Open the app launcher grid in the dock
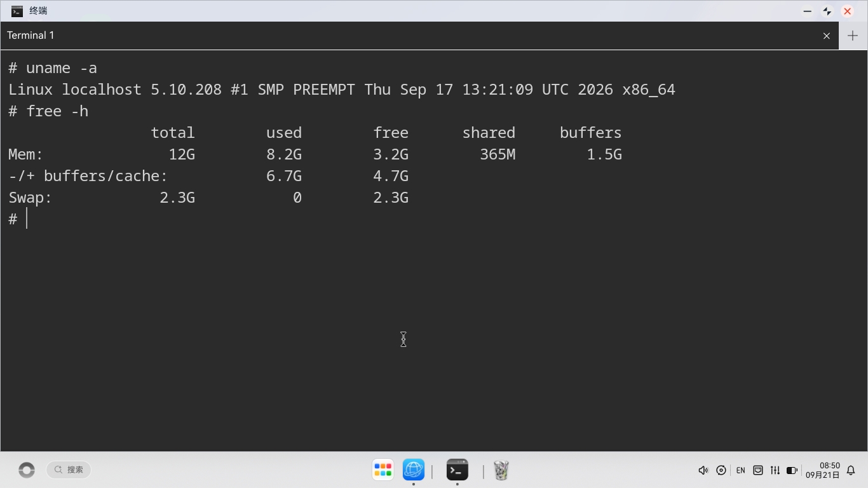The width and height of the screenshot is (868, 488). coord(383,470)
